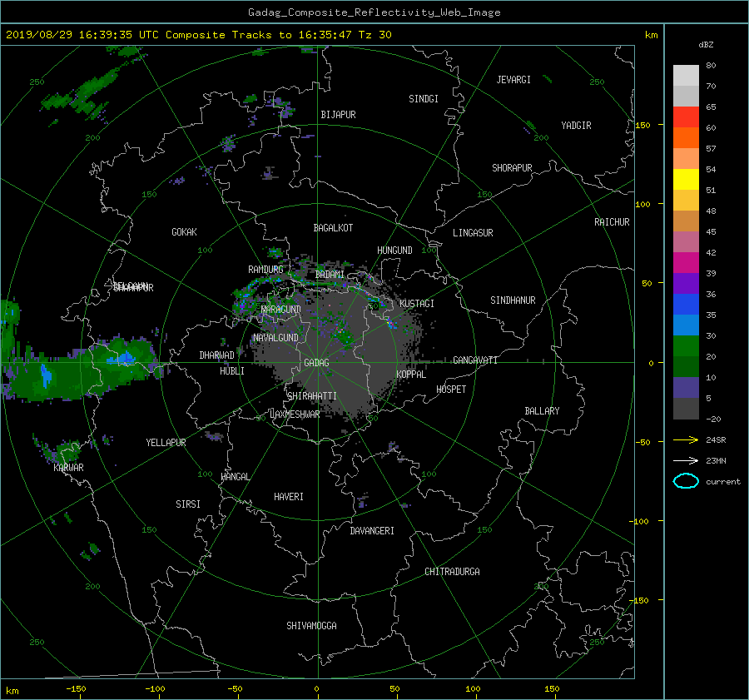This screenshot has height=700, width=749.
Task: Click the HUNGUND city label
Action: coord(394,251)
